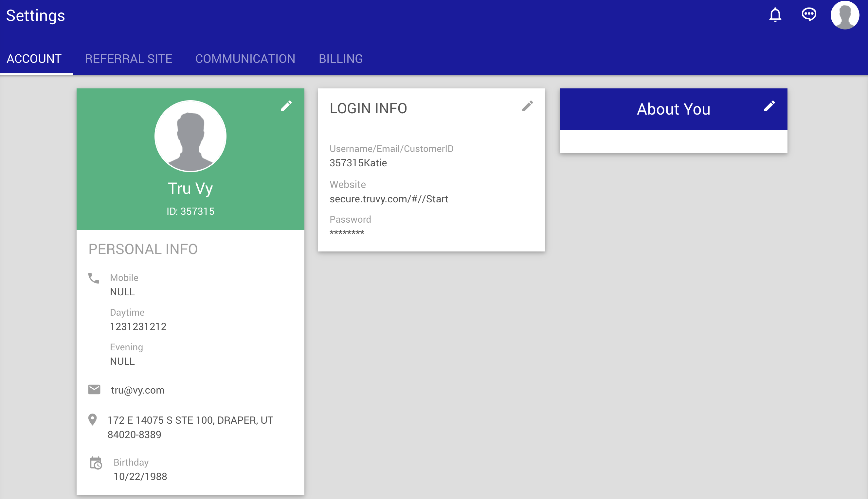Screen dimensions: 868x499
Task: Click the daytime number 1231231212
Action: (x=138, y=327)
